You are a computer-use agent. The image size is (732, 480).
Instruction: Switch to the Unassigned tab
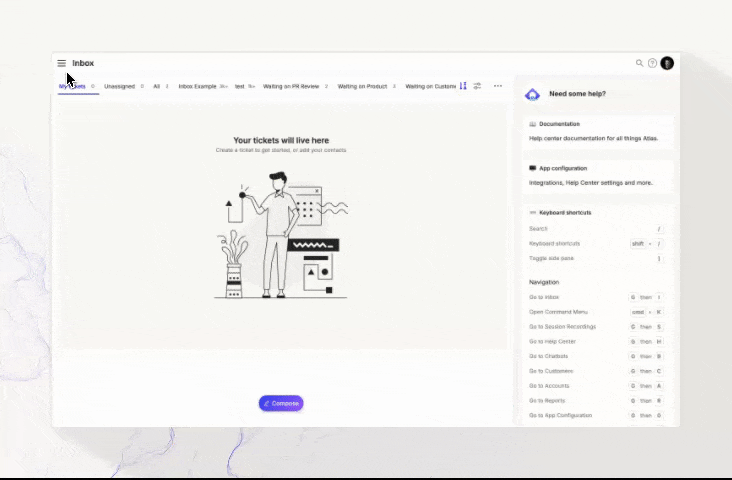point(119,86)
